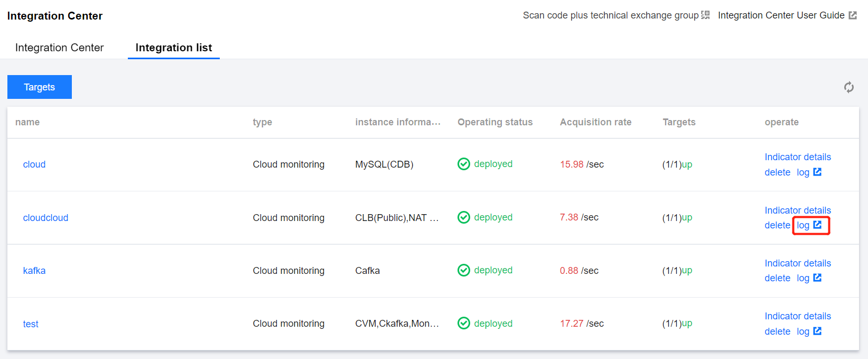This screenshot has height=359, width=868.
Task: Delete the cloud integration
Action: point(777,172)
